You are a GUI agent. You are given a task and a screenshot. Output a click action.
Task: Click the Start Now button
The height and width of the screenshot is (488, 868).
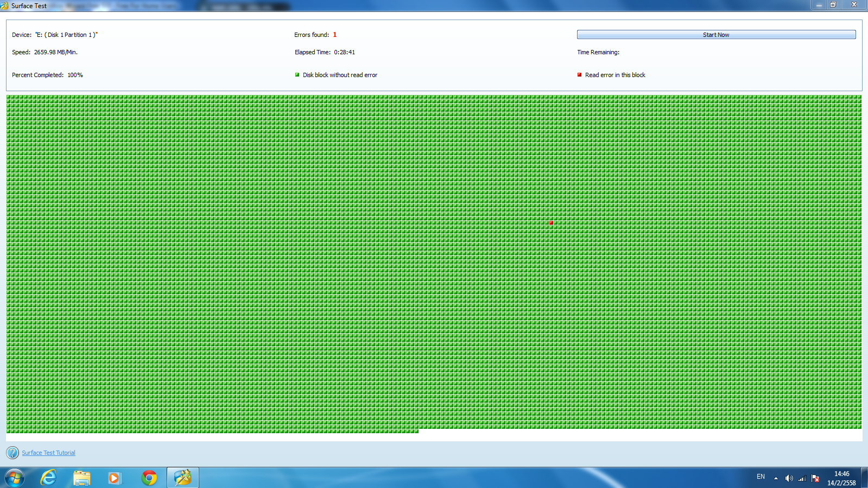[x=716, y=35]
